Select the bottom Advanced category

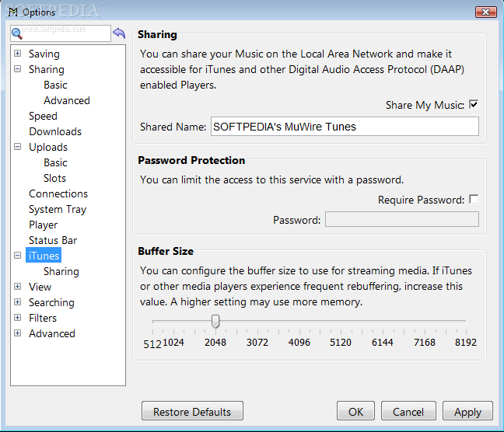(x=52, y=333)
